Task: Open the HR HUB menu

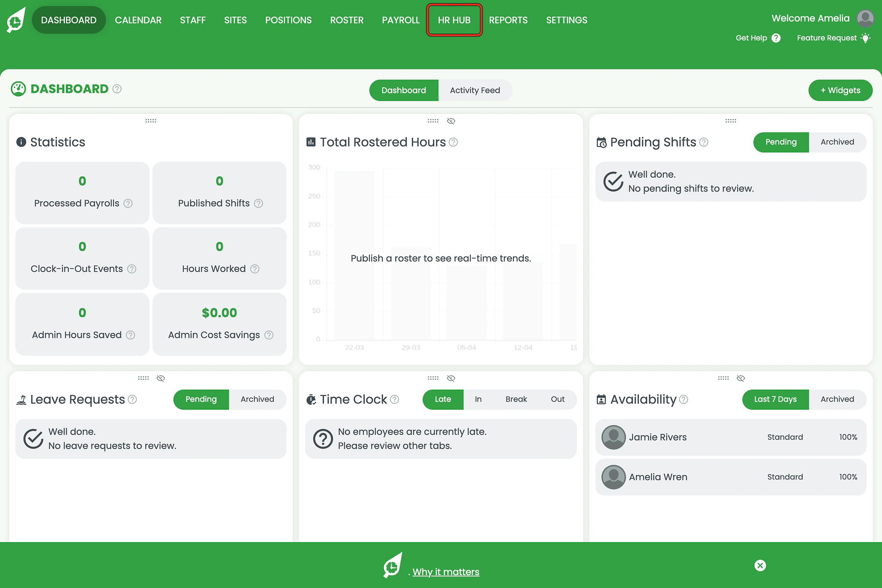Action: (454, 20)
